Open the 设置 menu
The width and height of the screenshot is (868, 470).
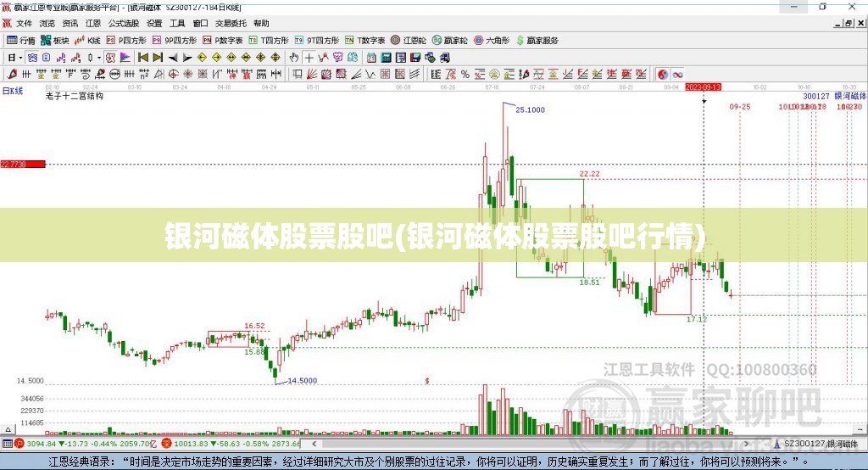[154, 23]
